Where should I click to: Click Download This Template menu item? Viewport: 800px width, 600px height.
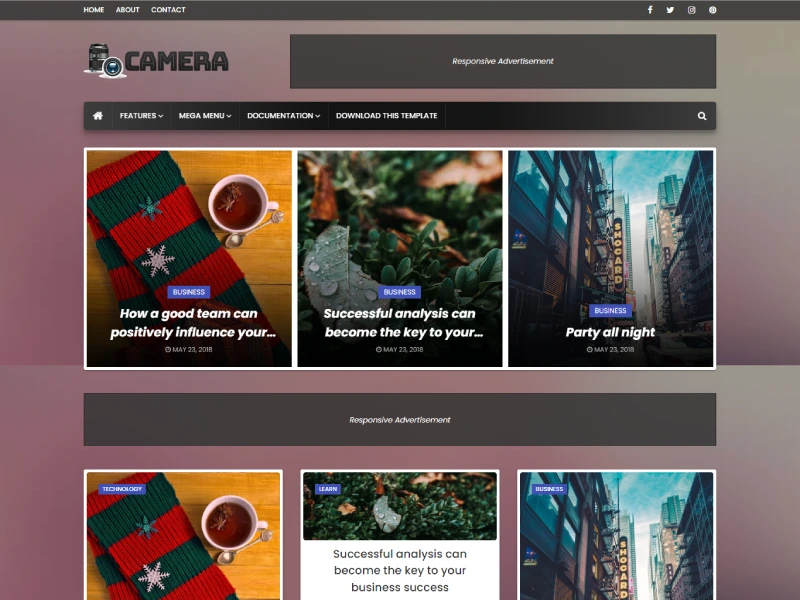387,116
